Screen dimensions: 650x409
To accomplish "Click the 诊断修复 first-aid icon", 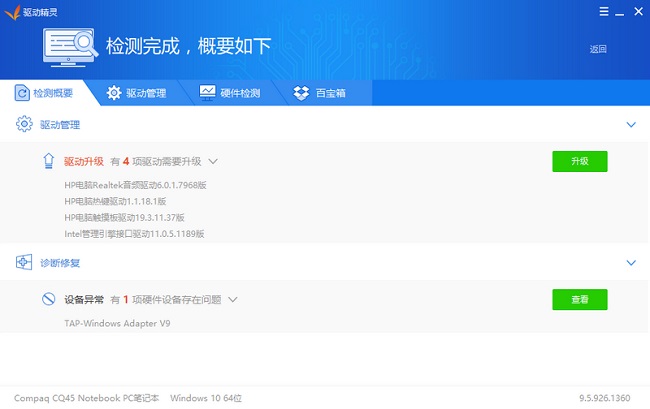I will [24, 263].
